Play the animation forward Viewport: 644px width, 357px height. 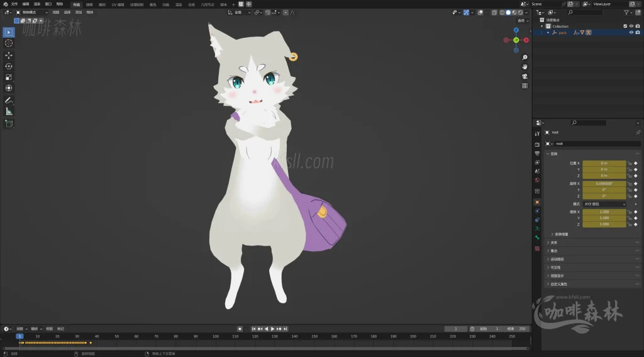coord(272,329)
